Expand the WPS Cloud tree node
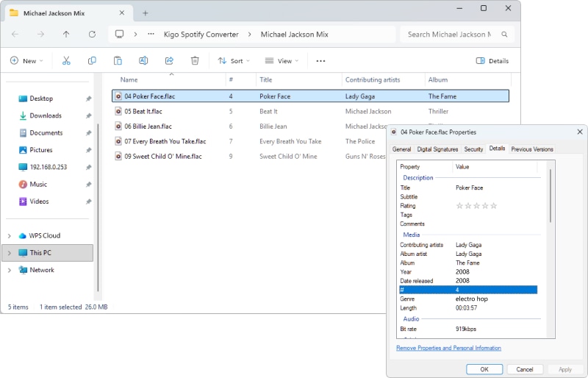588x378 pixels. [x=10, y=236]
